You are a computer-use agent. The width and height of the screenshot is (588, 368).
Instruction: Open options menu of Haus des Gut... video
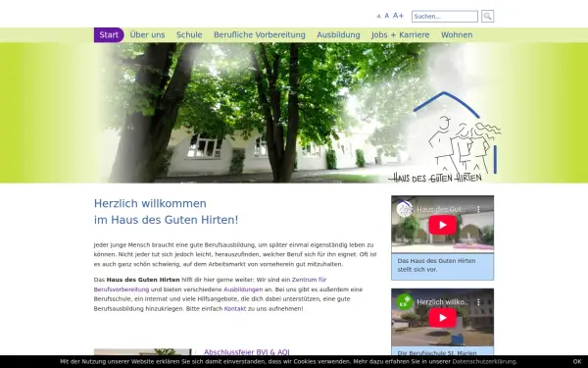478,209
